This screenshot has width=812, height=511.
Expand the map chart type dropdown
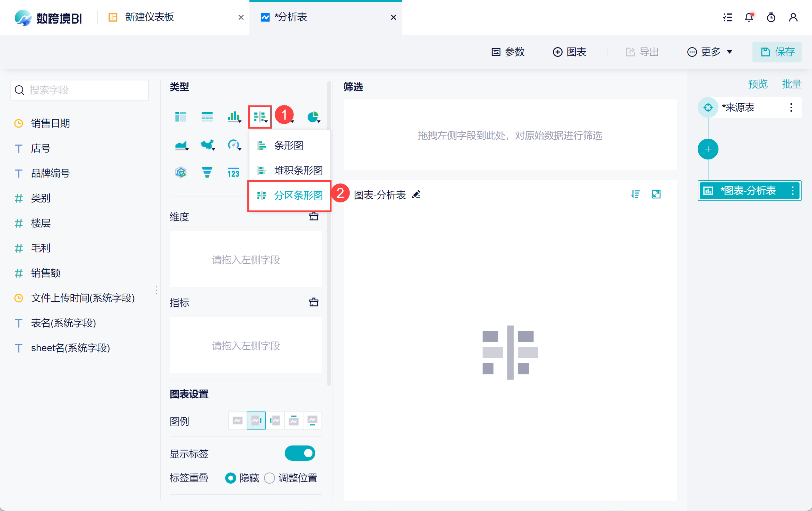tap(208, 145)
